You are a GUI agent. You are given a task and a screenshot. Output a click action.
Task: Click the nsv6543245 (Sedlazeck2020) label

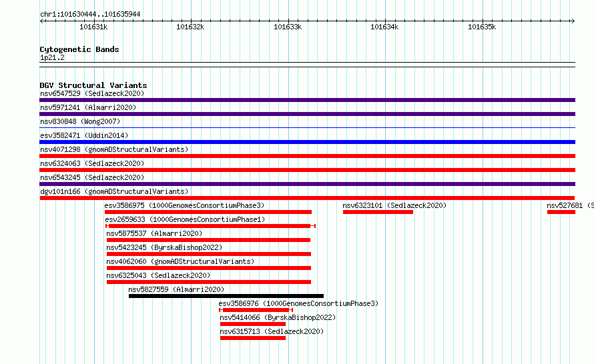92,177
